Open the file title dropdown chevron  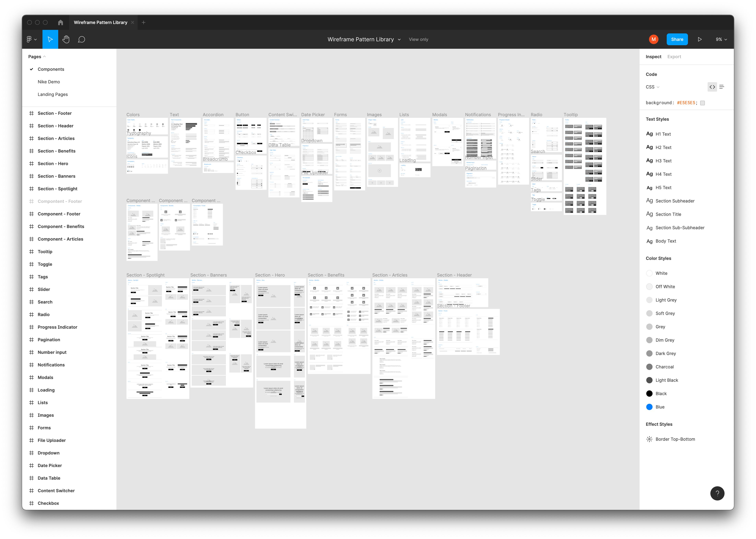click(x=399, y=40)
